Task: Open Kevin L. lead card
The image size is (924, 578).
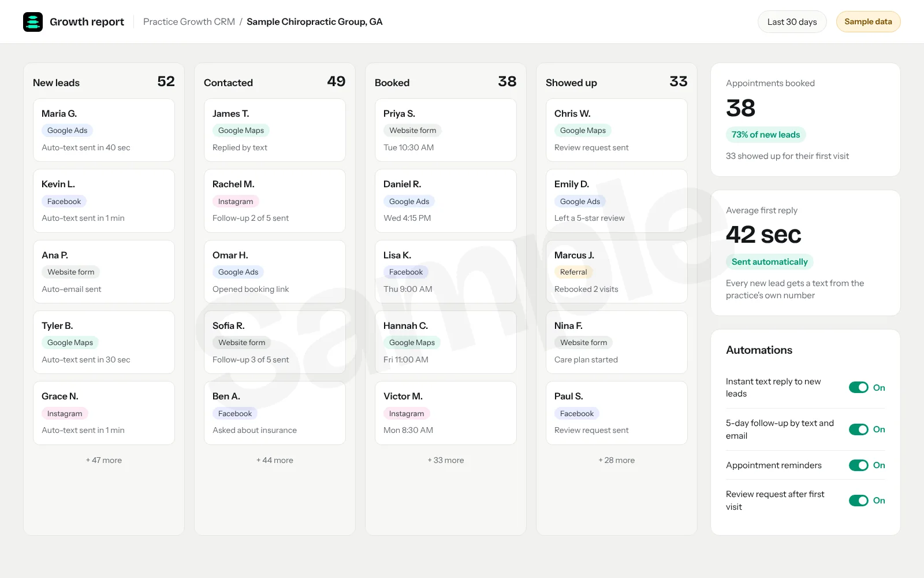Action: [104, 201]
